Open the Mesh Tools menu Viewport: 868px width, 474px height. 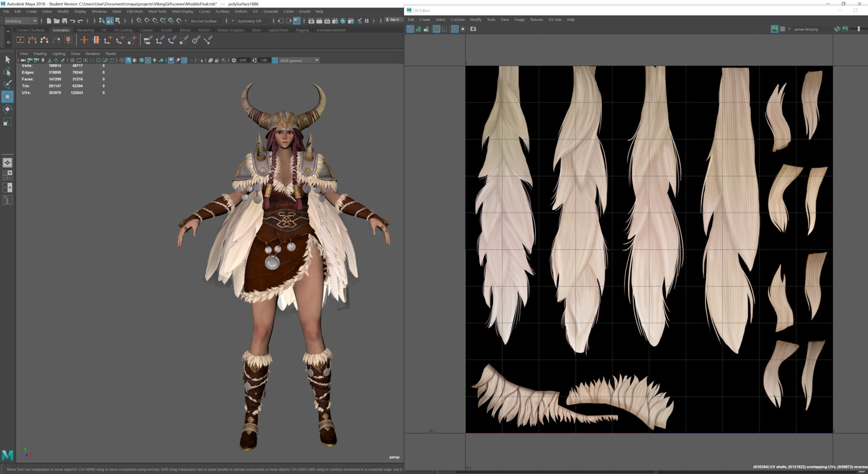coord(157,11)
